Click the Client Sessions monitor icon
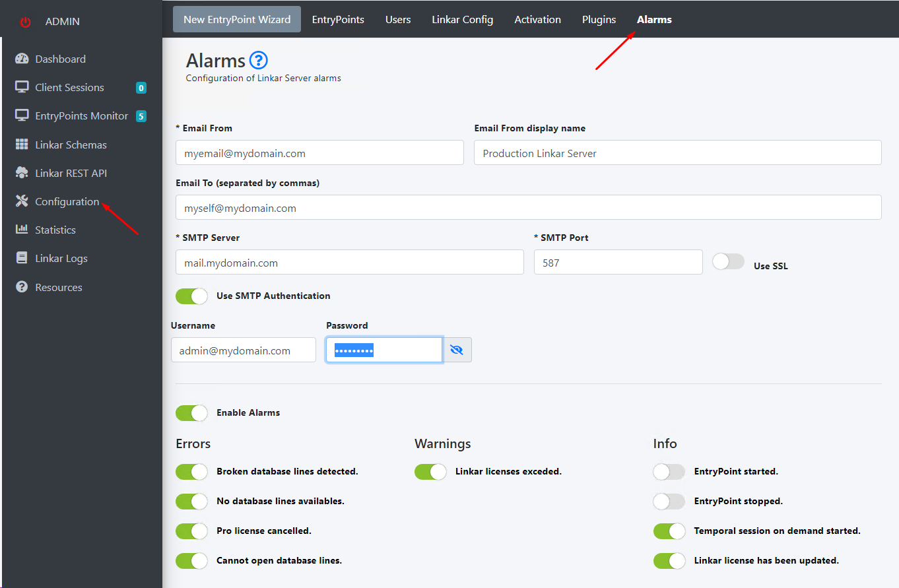 coord(22,87)
